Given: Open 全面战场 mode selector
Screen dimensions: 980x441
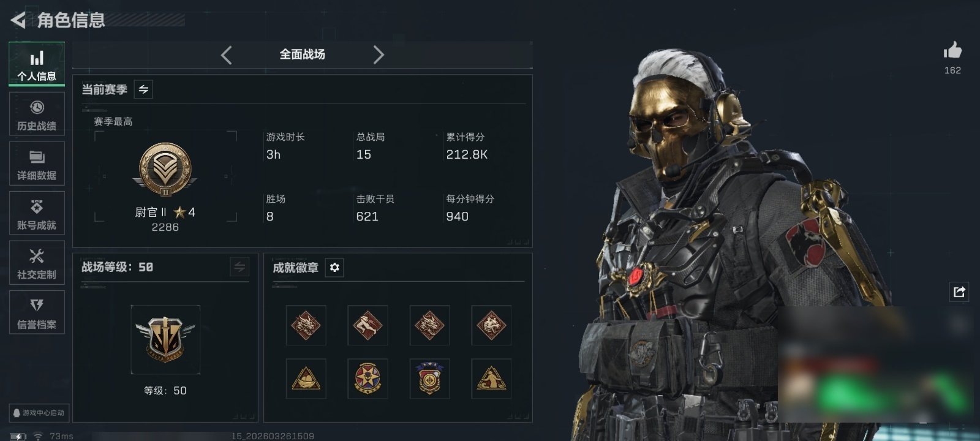Looking at the screenshot, I should pyautogui.click(x=303, y=55).
